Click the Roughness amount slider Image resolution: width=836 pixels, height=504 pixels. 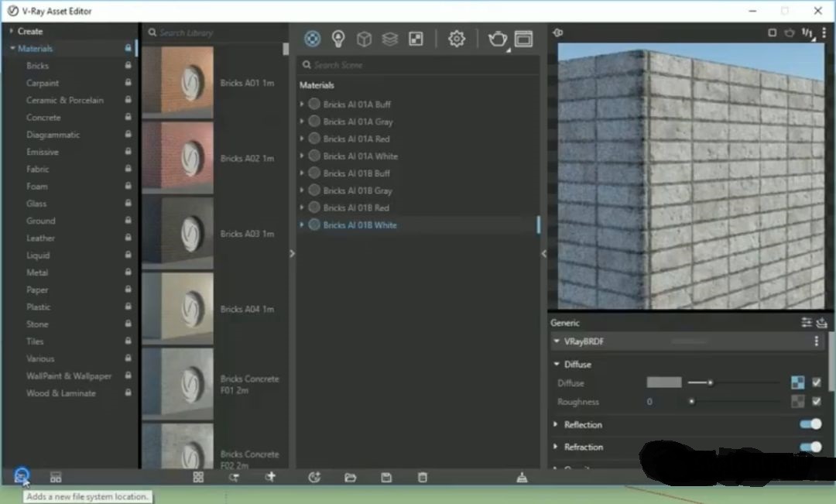click(734, 401)
